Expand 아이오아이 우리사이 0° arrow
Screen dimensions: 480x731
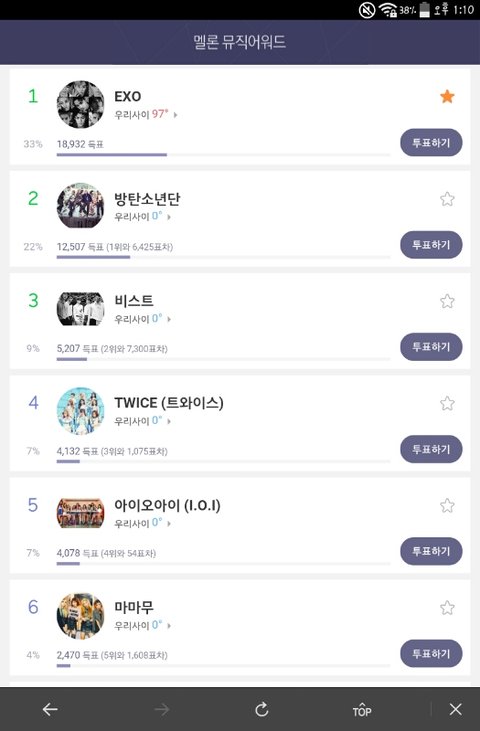(x=169, y=524)
